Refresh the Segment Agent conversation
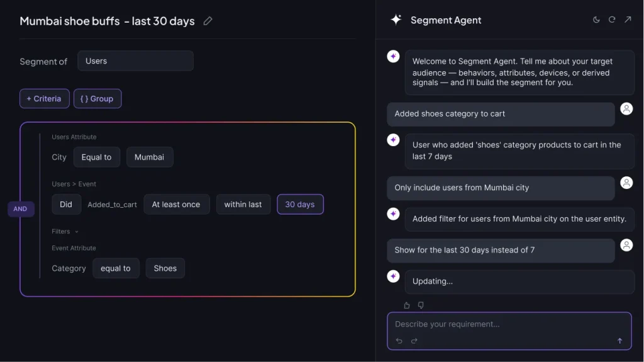The height and width of the screenshot is (362, 644). 612,20
